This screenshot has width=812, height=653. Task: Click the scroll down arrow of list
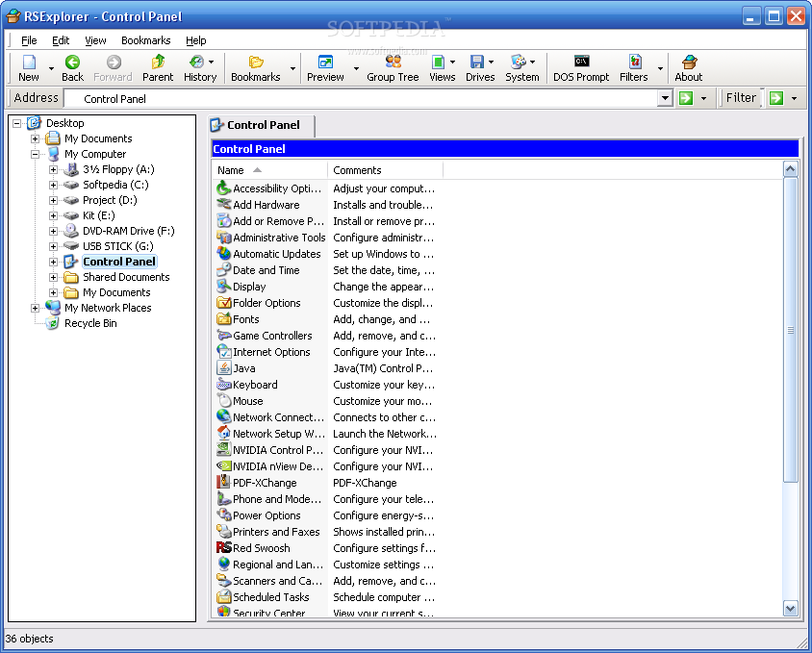click(790, 609)
